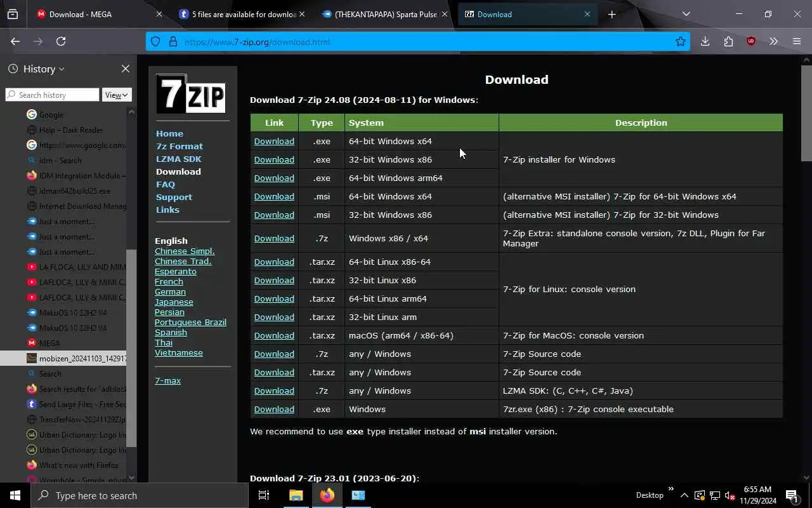Open LZMA SDK menu link

coord(179,159)
